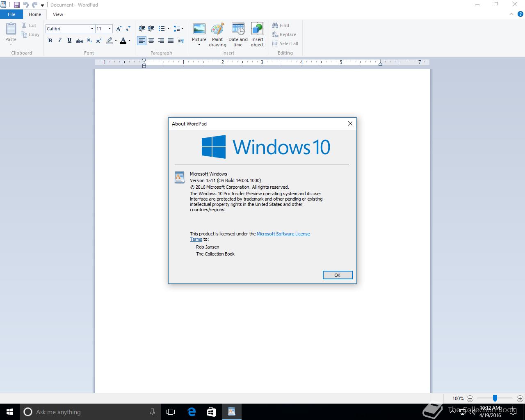The height and width of the screenshot is (420, 525).
Task: Launch Microsoft Edge from the taskbar
Action: click(192, 412)
